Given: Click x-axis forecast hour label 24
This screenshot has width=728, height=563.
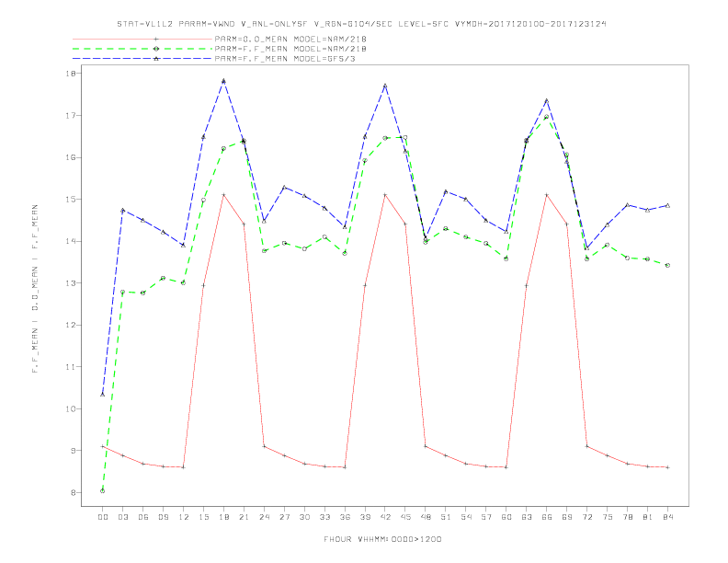Looking at the screenshot, I should pyautogui.click(x=264, y=517).
